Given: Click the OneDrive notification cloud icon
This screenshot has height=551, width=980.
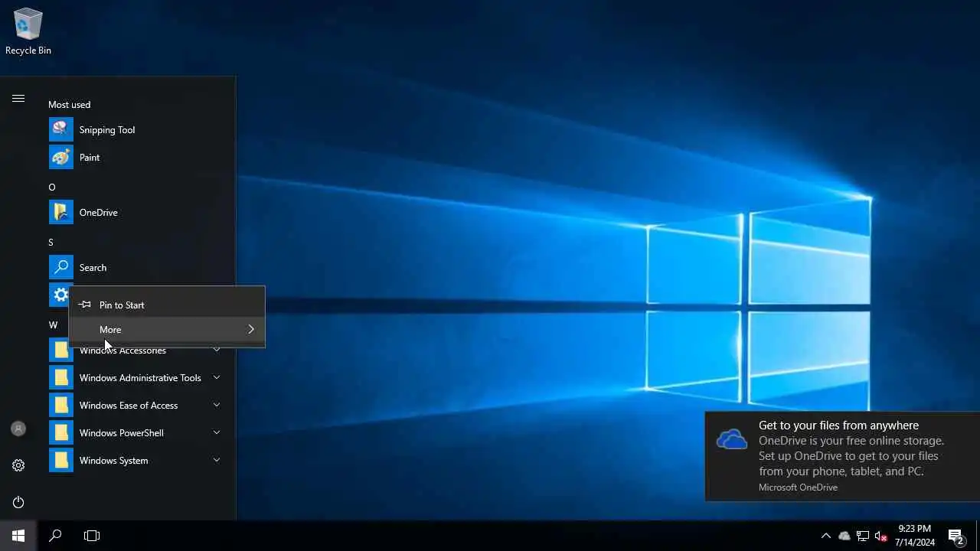Looking at the screenshot, I should pyautogui.click(x=731, y=439).
